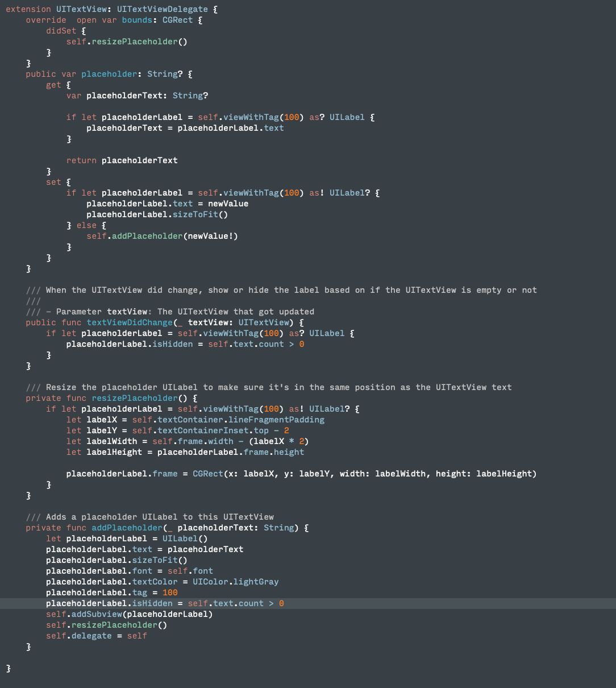616x688 pixels.
Task: Click comment '- Parameter textView: The UITextView that got updated'
Action: click(x=180, y=312)
